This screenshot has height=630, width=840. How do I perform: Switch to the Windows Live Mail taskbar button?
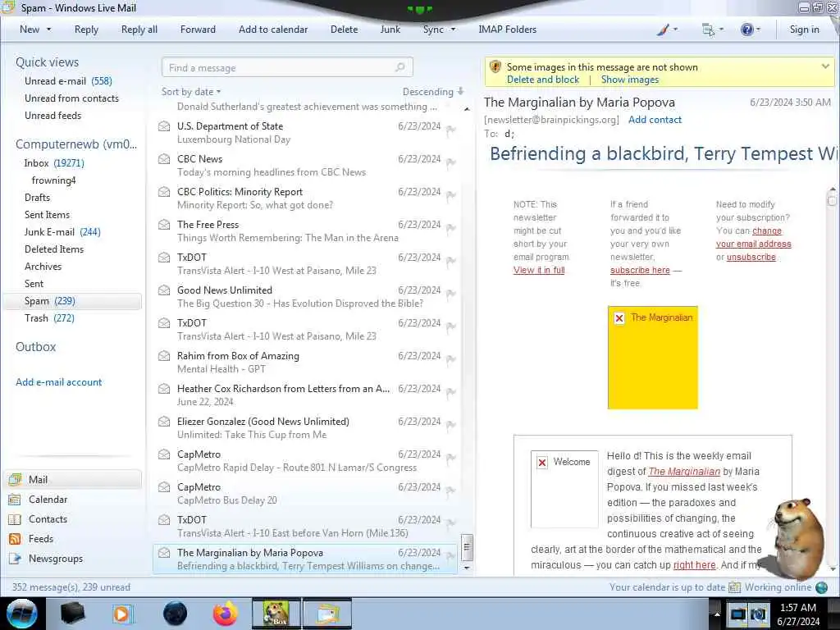pos(327,614)
